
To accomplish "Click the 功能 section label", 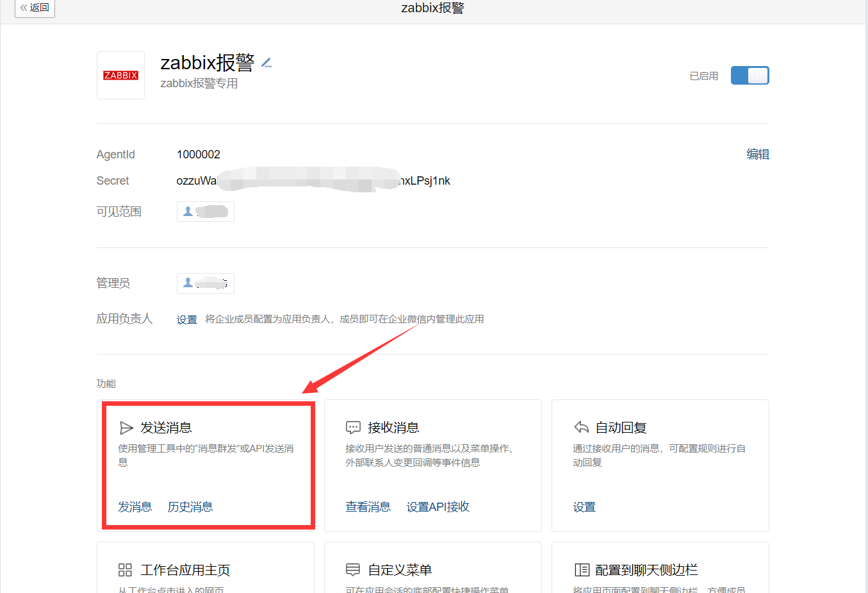I will (106, 383).
